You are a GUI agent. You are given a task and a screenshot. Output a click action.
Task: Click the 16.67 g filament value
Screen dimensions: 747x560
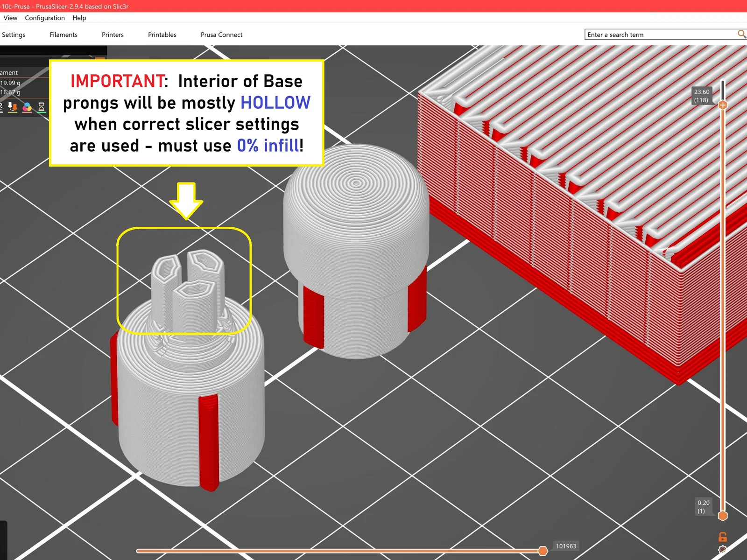(10, 92)
